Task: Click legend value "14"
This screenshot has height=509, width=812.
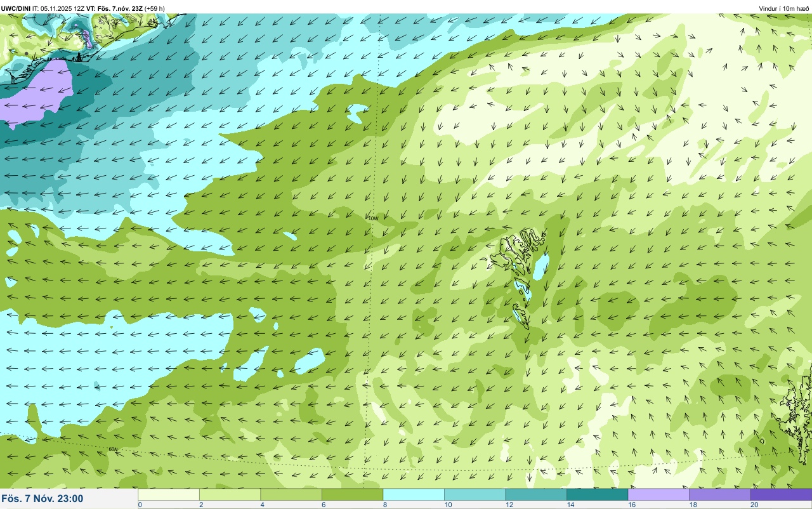Action: (x=570, y=505)
